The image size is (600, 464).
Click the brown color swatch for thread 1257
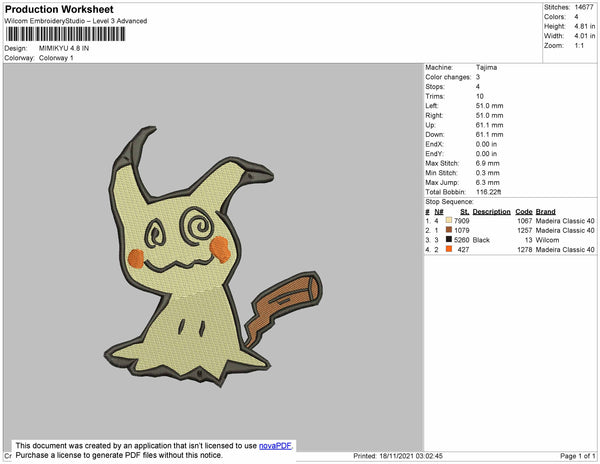coord(449,230)
